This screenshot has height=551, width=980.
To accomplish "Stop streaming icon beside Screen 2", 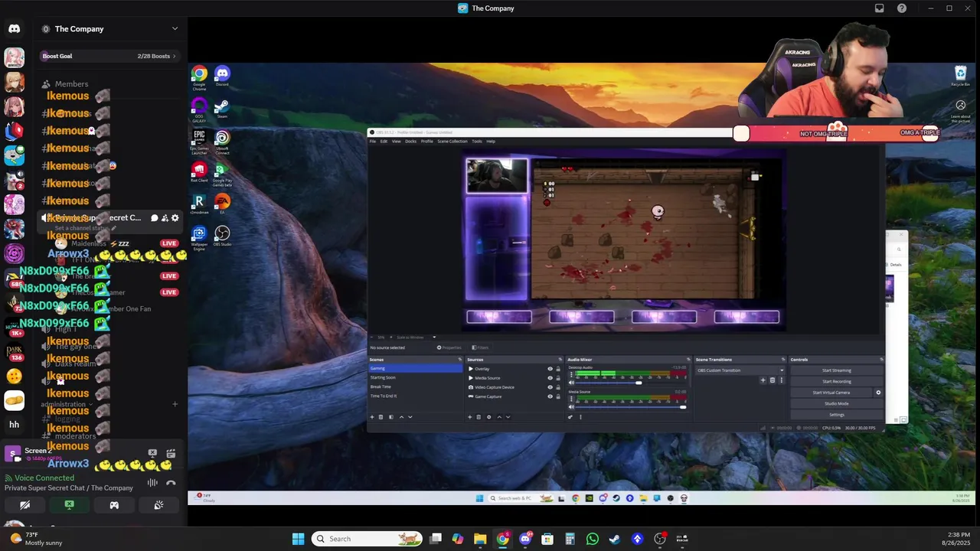I will click(152, 453).
